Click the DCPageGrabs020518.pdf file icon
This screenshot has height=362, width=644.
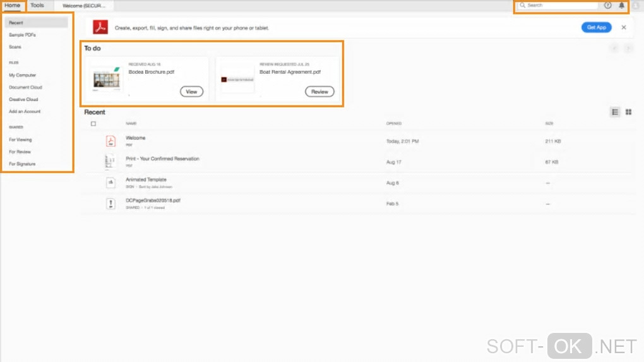[110, 203]
